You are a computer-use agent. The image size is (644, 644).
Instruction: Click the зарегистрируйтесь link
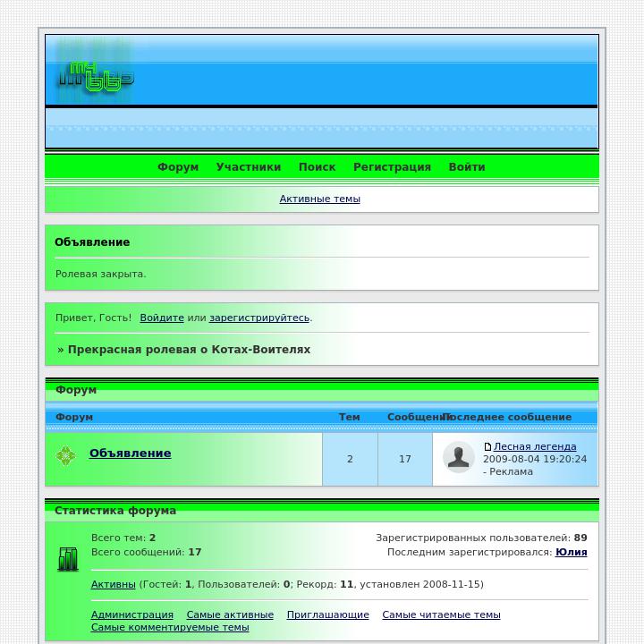259,318
